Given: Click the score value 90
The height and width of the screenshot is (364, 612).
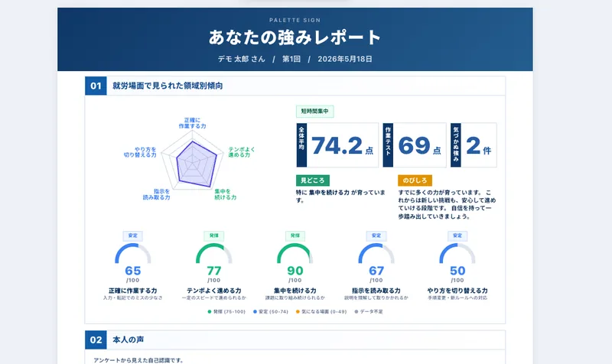Looking at the screenshot, I should pyautogui.click(x=295, y=271).
